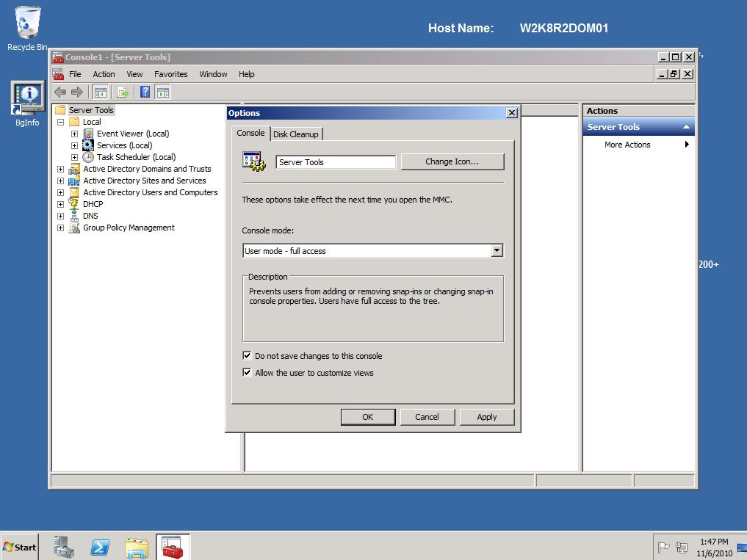Open the Help menu
Image resolution: width=747 pixels, height=560 pixels.
click(x=246, y=74)
